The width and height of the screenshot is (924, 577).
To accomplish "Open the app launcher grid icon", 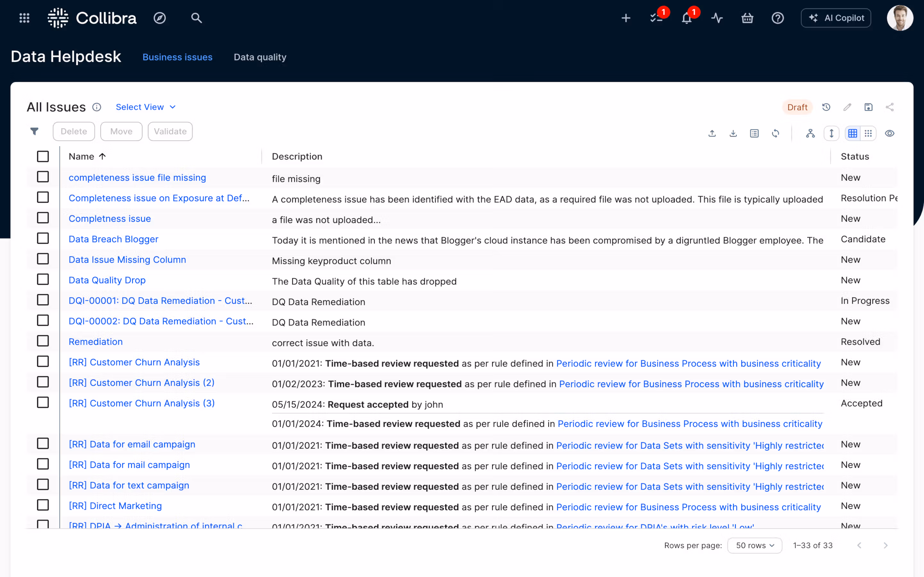I will tap(24, 18).
